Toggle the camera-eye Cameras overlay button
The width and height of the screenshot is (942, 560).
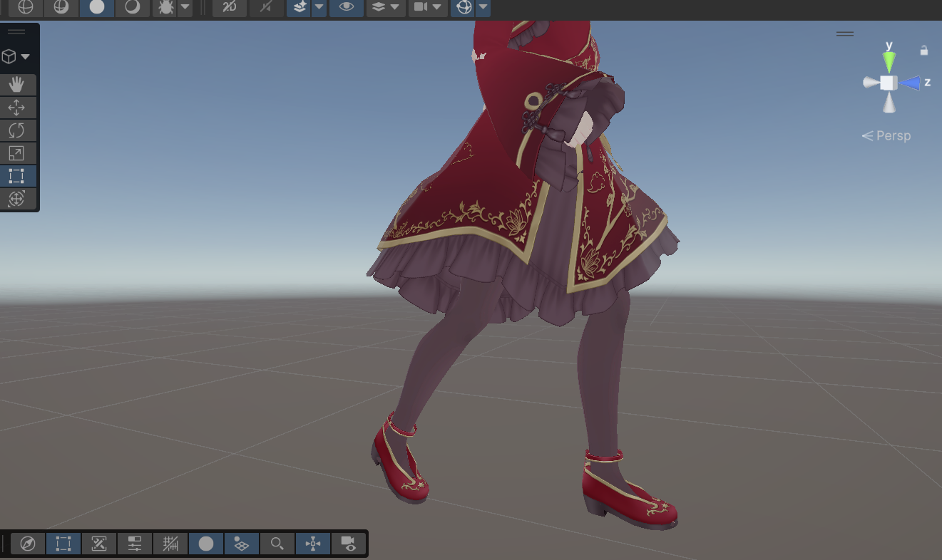point(349,544)
